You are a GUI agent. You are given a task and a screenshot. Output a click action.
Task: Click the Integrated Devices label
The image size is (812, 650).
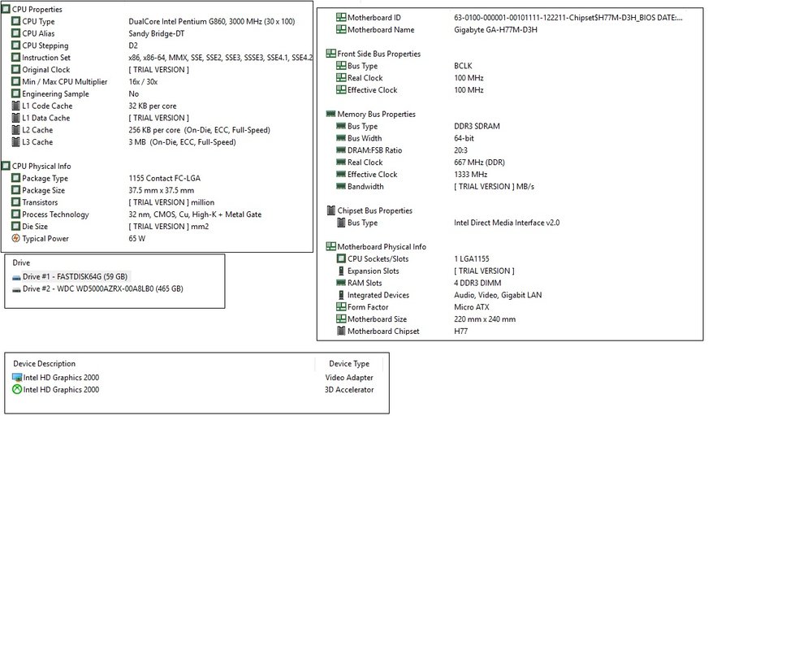(378, 295)
